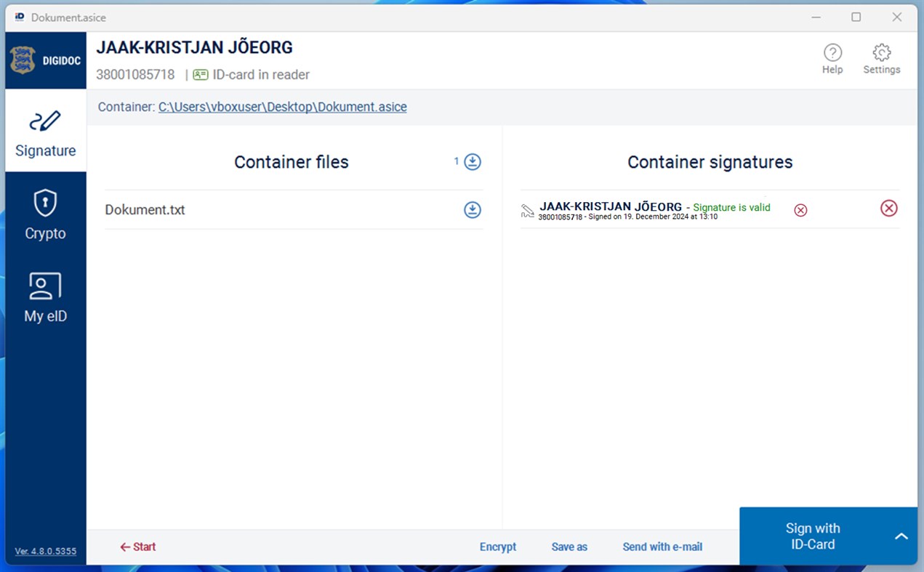
Task: Click the Container files heading
Action: tap(292, 162)
